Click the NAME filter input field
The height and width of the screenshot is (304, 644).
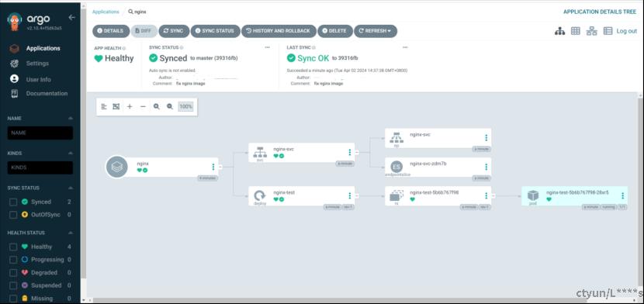40,133
